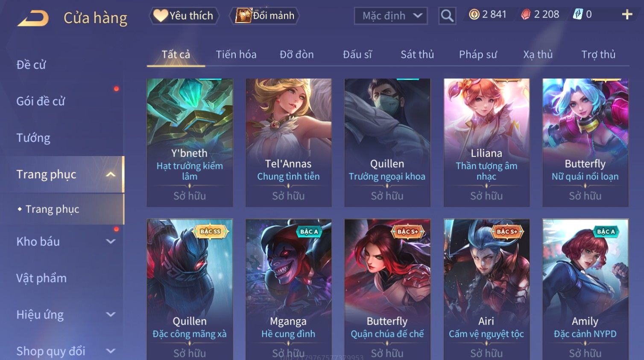This screenshot has width=644, height=360.
Task: Tap the plus icon to add currency
Action: click(x=627, y=15)
